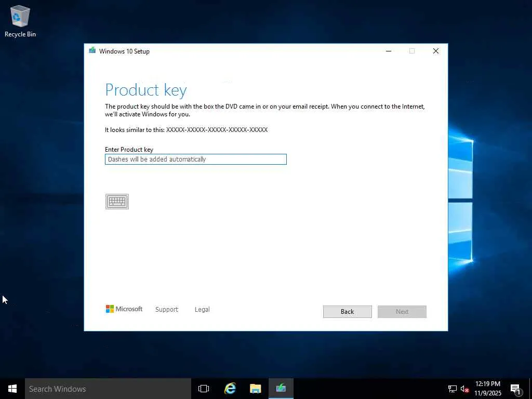Screen dimensions: 532x399
Task: Click the Product key heading text
Action: (146, 90)
